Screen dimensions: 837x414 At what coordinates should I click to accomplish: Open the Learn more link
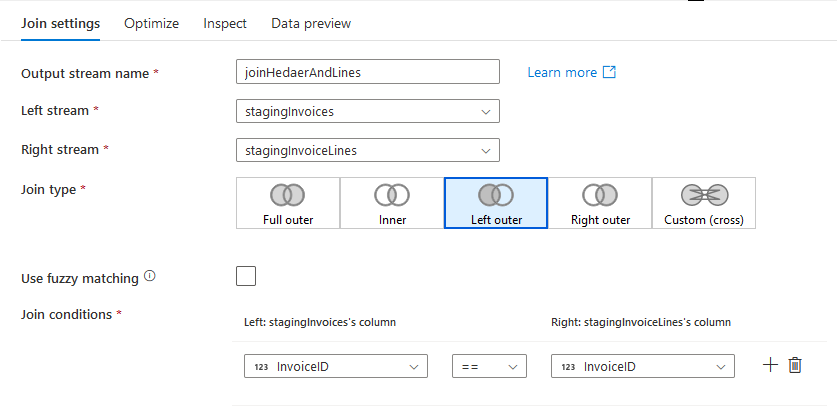pos(562,73)
